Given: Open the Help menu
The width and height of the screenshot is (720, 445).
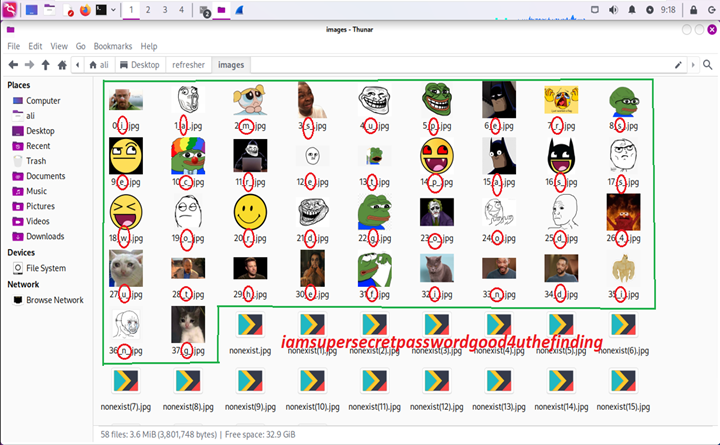Looking at the screenshot, I should [x=149, y=46].
